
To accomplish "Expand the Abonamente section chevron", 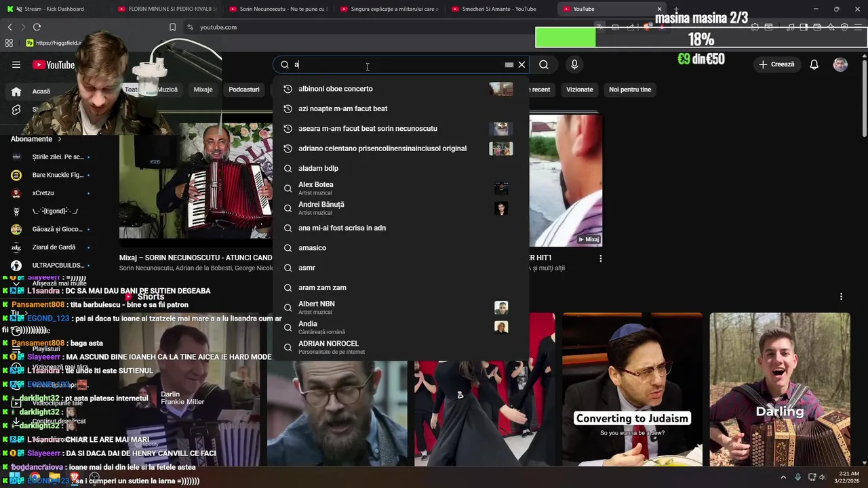I will tap(60, 139).
